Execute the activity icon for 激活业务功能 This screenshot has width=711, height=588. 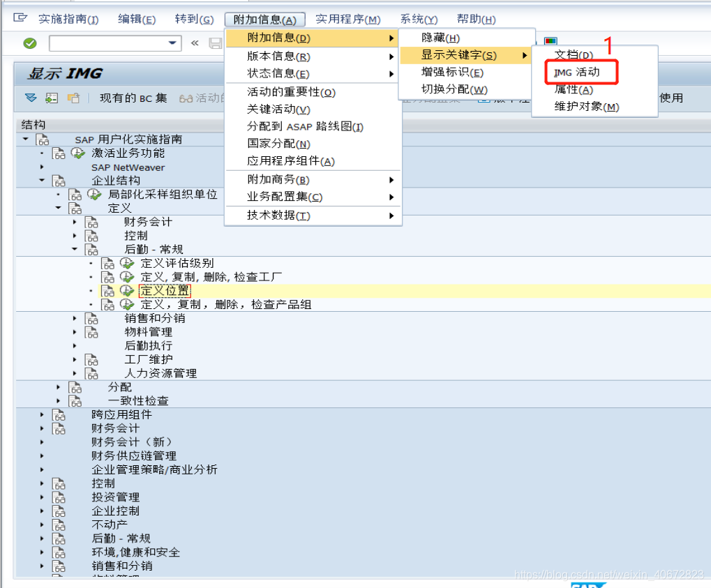coord(78,153)
